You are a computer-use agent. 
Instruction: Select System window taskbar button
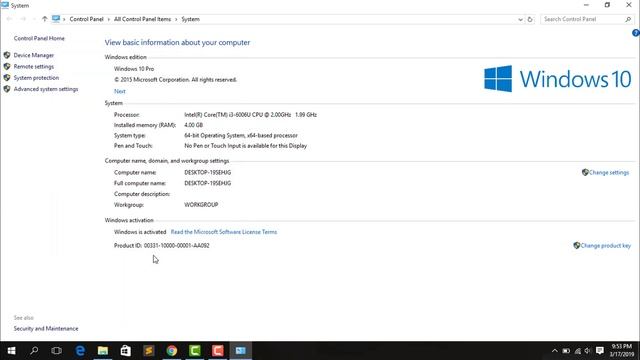241,351
